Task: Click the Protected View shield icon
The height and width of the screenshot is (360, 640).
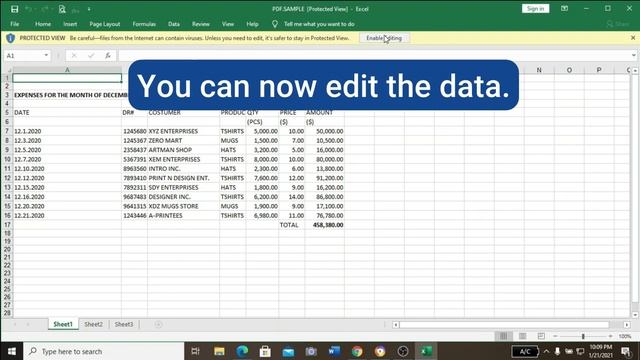Action: (x=11, y=38)
